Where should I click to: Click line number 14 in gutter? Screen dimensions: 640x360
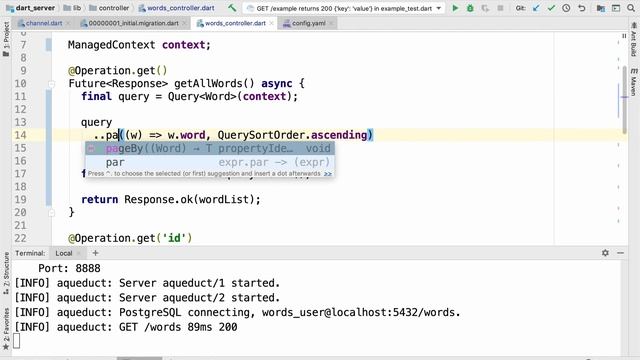[20, 135]
